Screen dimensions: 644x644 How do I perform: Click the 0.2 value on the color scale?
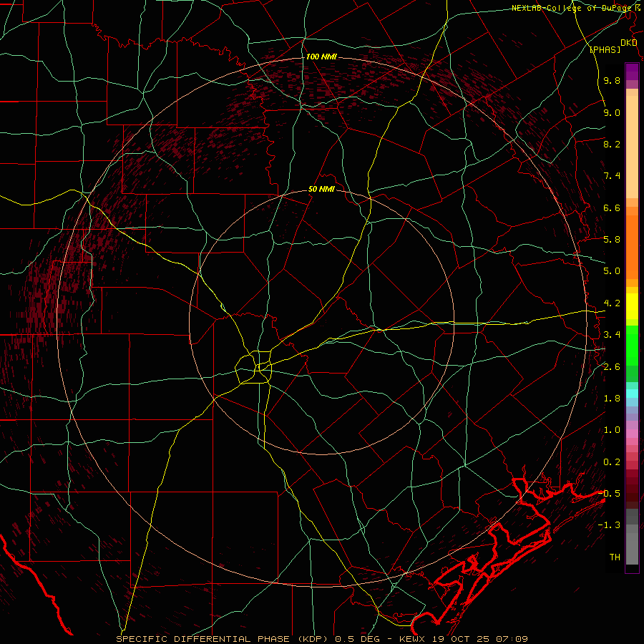[612, 462]
